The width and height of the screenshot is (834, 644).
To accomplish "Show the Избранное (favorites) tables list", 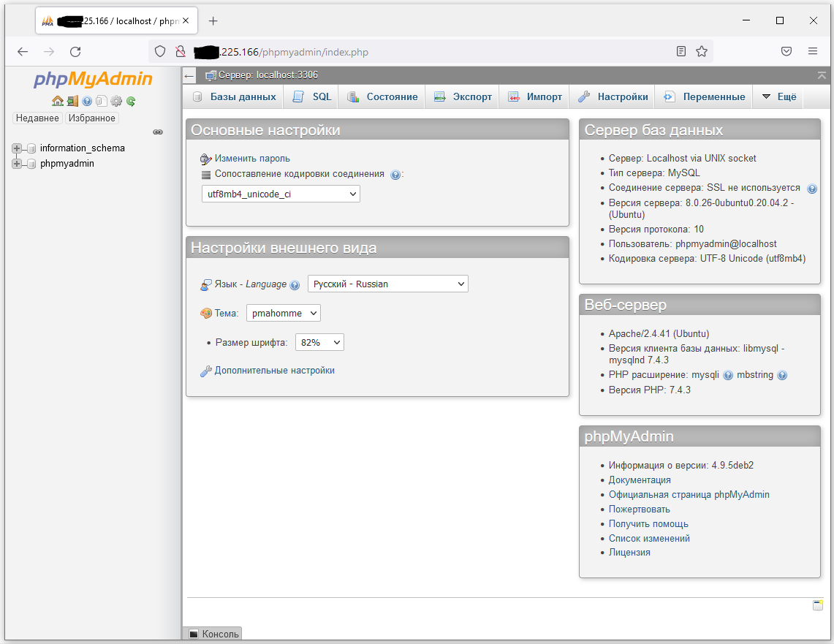I will click(91, 118).
